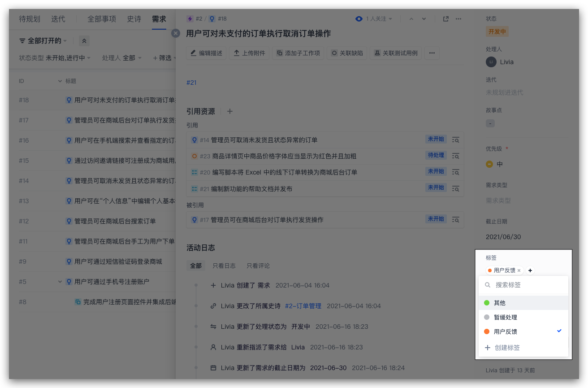This screenshot has width=588, height=388.
Task: Toggle expand-all chevron beside 标题 header
Action: (60, 81)
